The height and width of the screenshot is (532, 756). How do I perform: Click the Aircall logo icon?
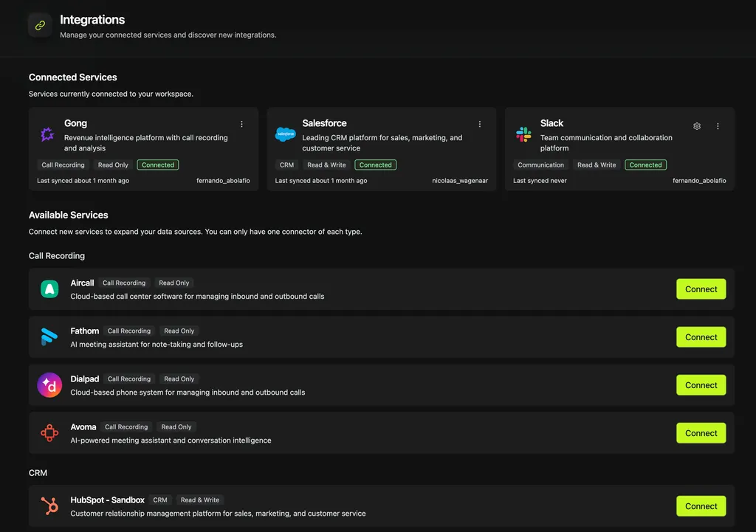(x=49, y=289)
